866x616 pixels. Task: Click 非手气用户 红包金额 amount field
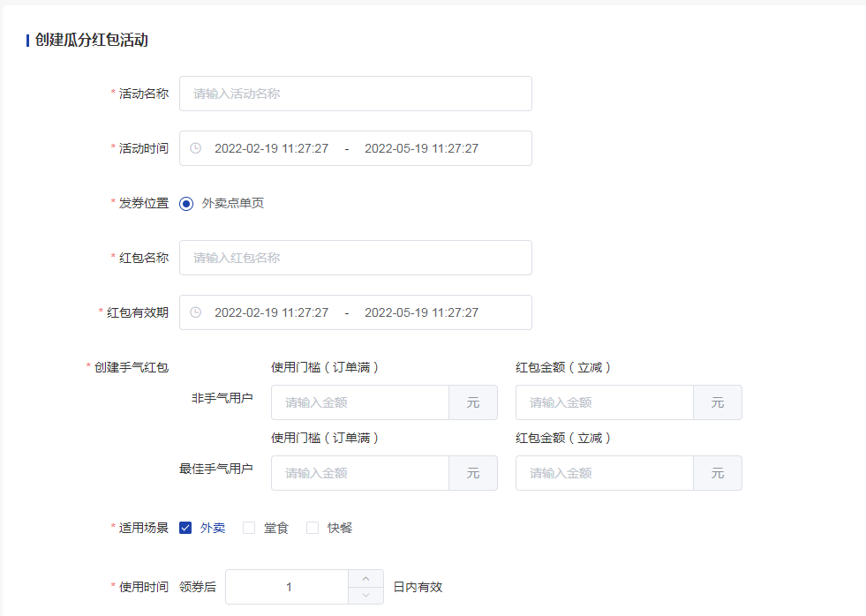[604, 402]
